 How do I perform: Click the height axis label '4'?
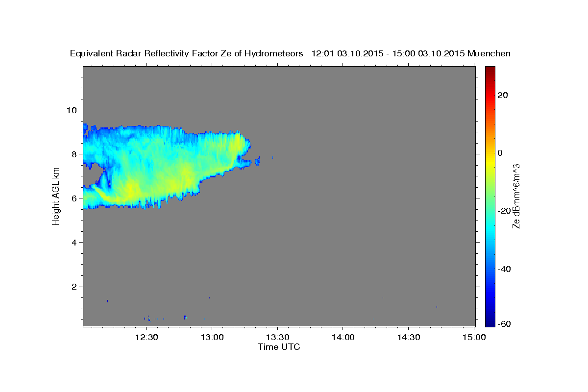pyautogui.click(x=74, y=243)
